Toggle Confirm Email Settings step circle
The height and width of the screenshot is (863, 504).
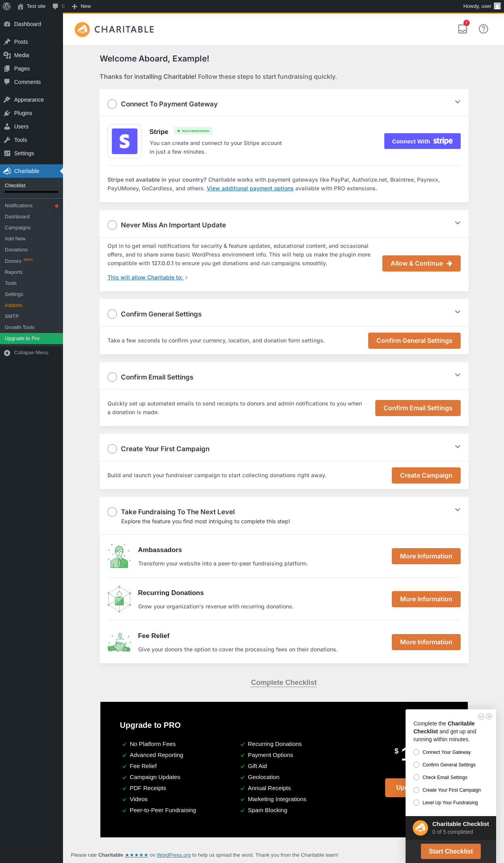[112, 377]
